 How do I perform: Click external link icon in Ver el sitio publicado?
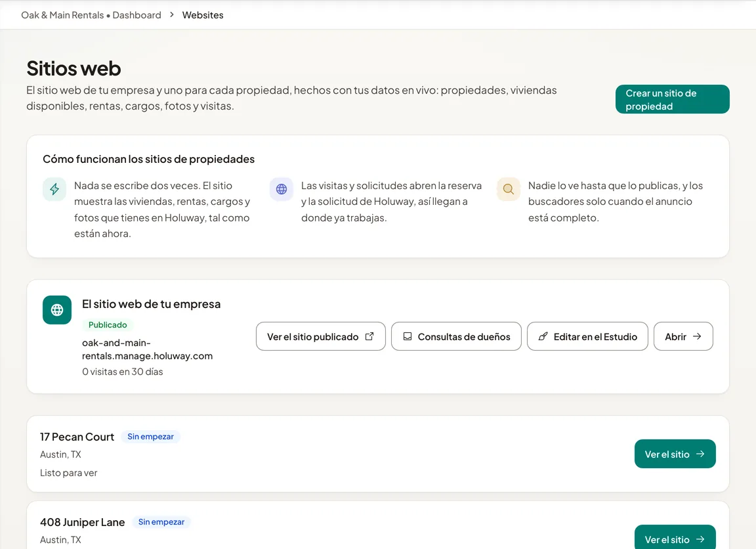pyautogui.click(x=369, y=336)
